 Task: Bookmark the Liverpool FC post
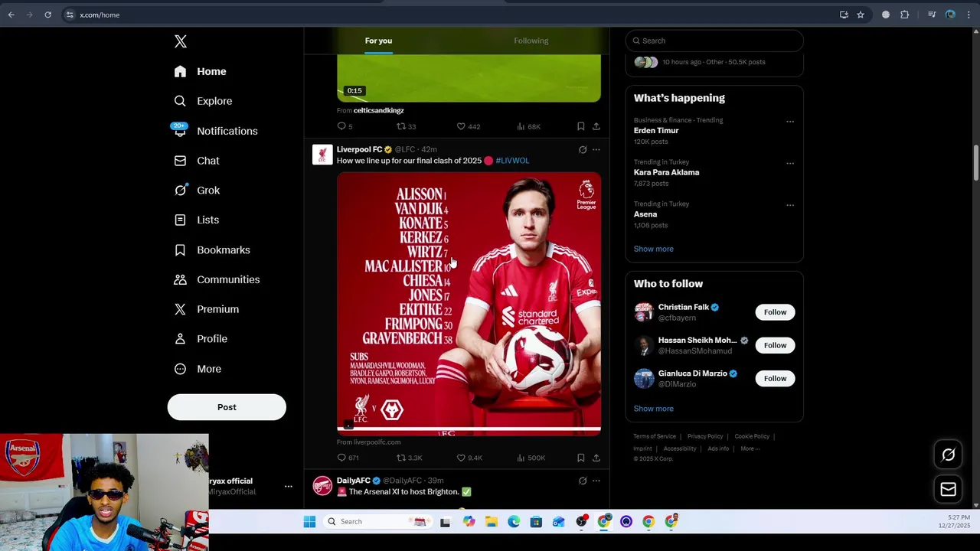(x=580, y=458)
